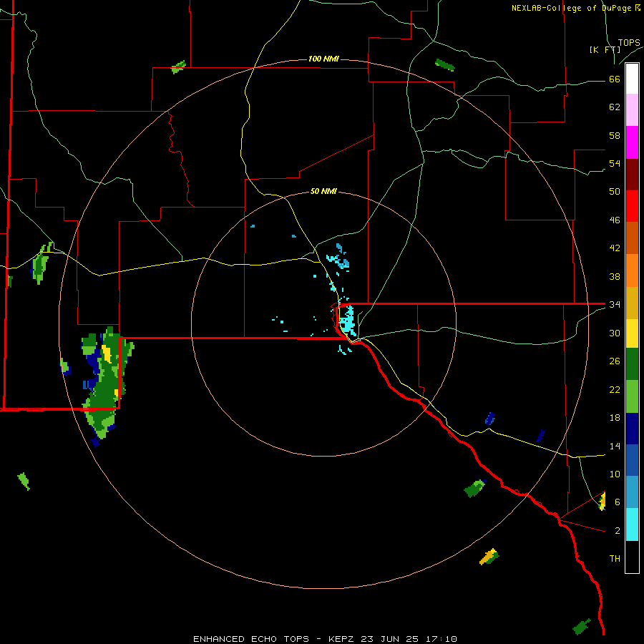Click the orange 42 kft legend swatch

(x=632, y=270)
